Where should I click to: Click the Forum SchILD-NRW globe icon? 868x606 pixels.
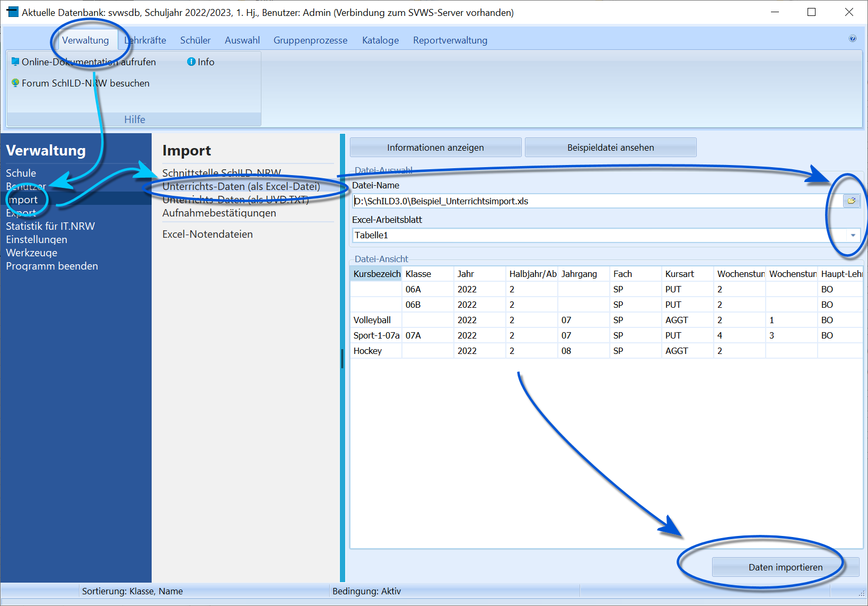tap(15, 83)
